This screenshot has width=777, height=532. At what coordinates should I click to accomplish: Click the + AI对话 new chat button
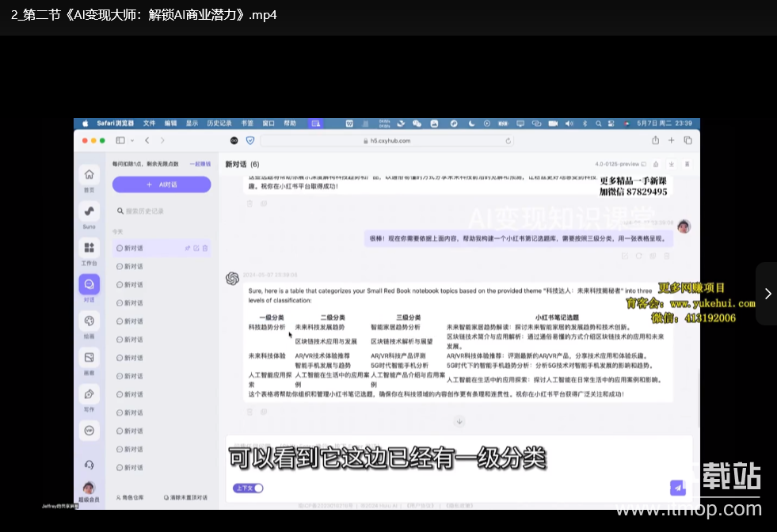click(162, 184)
